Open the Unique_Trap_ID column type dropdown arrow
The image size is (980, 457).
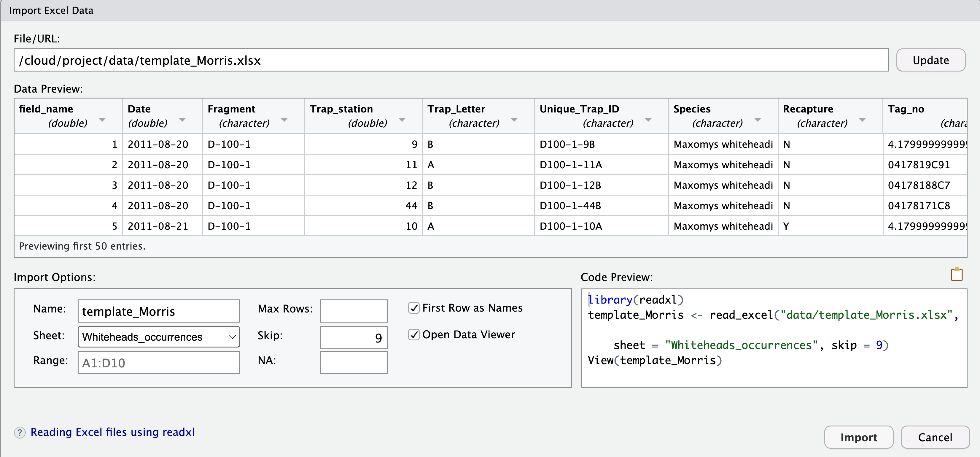click(x=648, y=120)
